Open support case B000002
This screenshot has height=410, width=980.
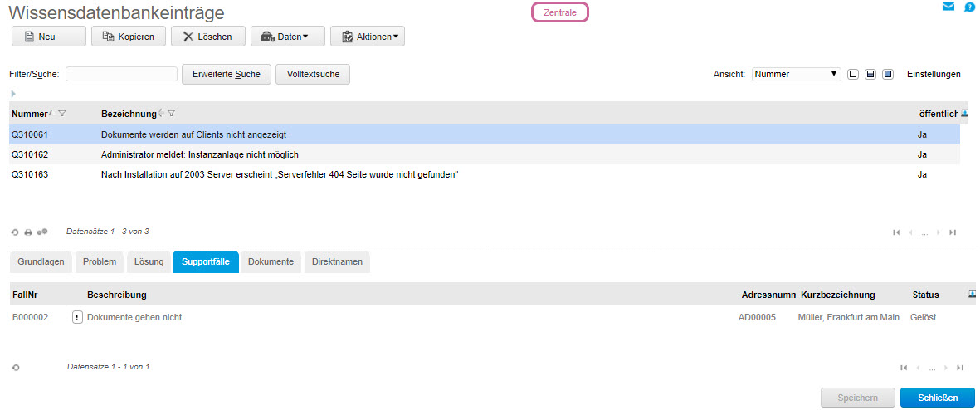point(31,318)
